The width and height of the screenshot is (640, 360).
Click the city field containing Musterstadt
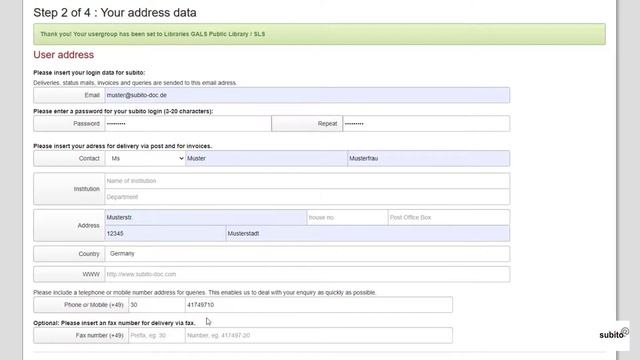pyautogui.click(x=368, y=233)
